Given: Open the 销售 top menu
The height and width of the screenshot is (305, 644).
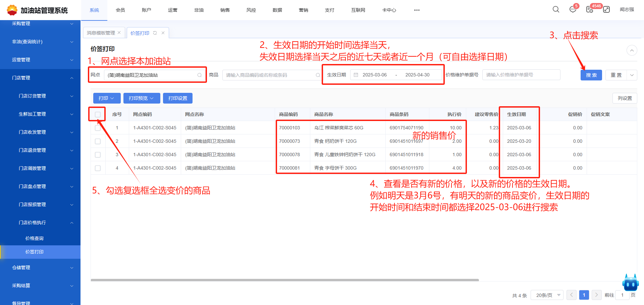Looking at the screenshot, I should (x=225, y=10).
